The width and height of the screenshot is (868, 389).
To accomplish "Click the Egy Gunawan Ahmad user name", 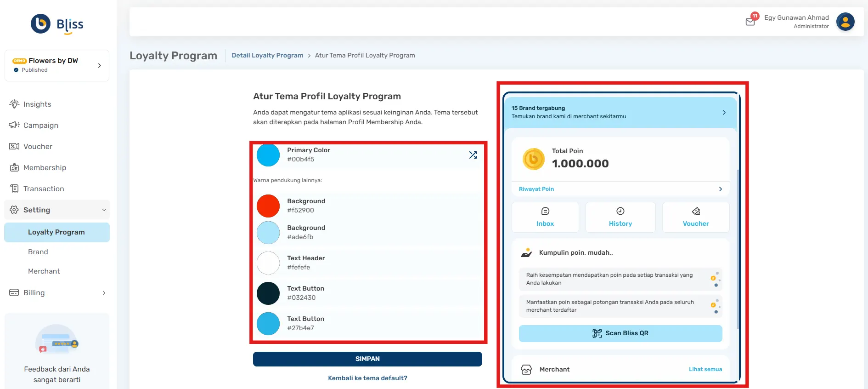I will (796, 17).
